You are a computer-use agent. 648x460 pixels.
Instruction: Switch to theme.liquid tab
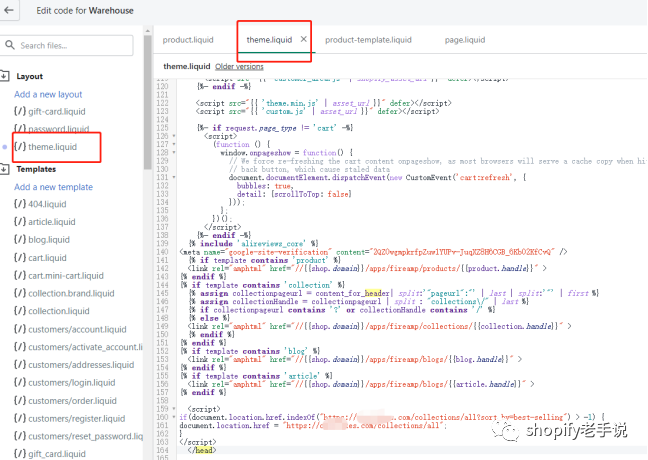click(x=269, y=40)
